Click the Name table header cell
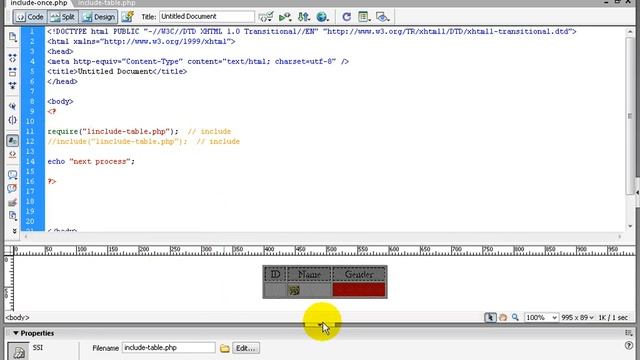Screen dimensions: 640x360 309,274
